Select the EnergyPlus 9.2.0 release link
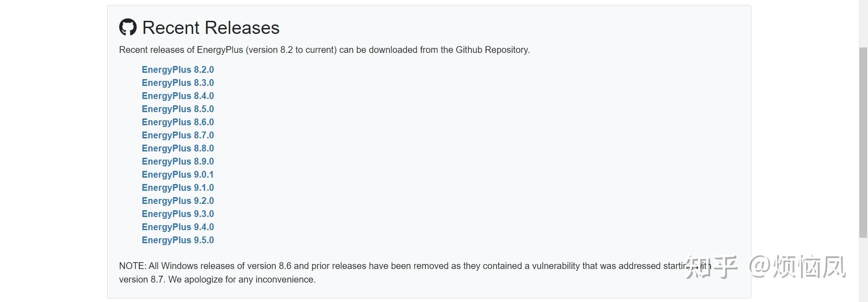The image size is (868, 302). 178,201
